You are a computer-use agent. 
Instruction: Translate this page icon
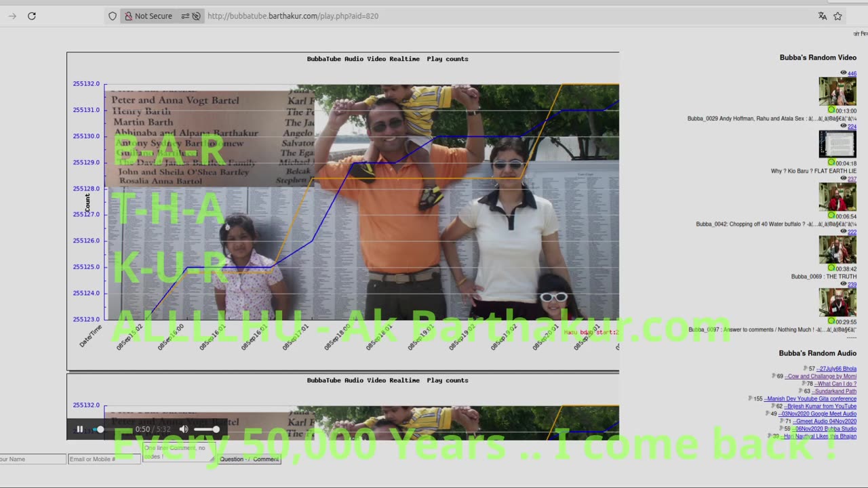click(823, 16)
